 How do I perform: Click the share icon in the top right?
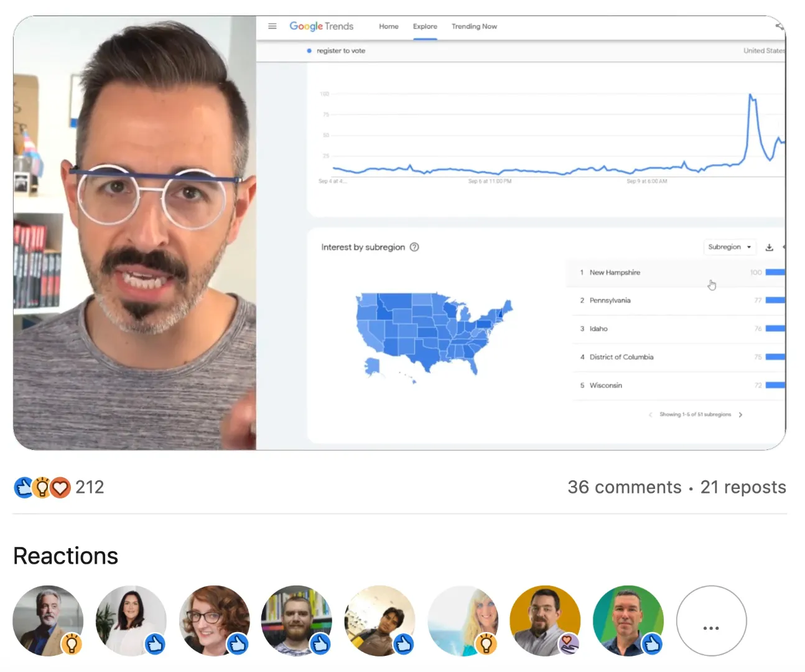click(x=779, y=26)
